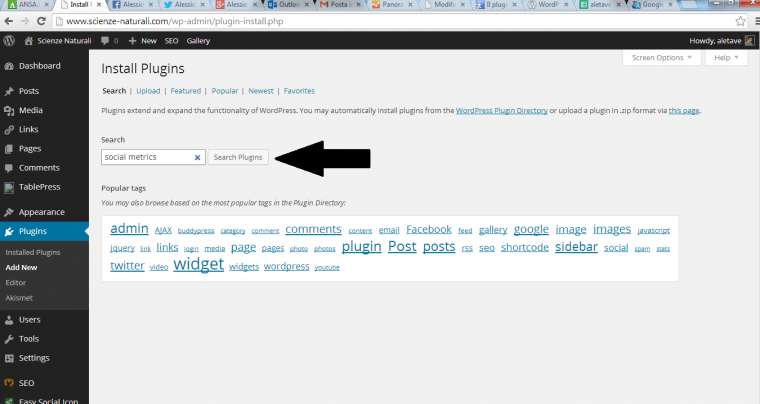The image size is (760, 404).
Task: Click the 'shortcode' popular tag
Action: [x=525, y=248]
